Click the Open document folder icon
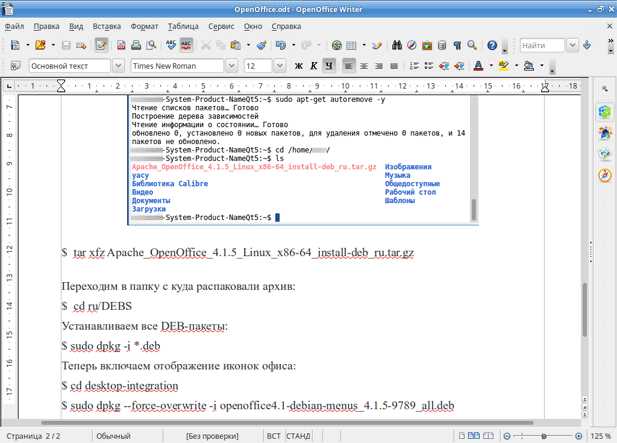Viewport: 617px width, 443px height. 40,45
